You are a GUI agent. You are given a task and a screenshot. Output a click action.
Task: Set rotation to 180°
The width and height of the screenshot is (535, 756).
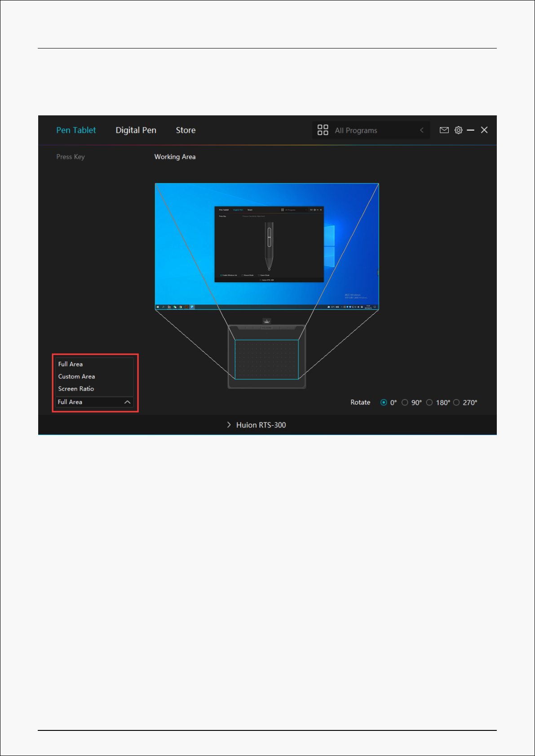[x=429, y=403]
